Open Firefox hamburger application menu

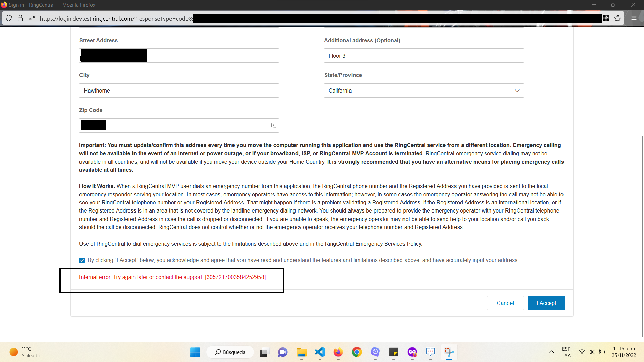point(634,18)
